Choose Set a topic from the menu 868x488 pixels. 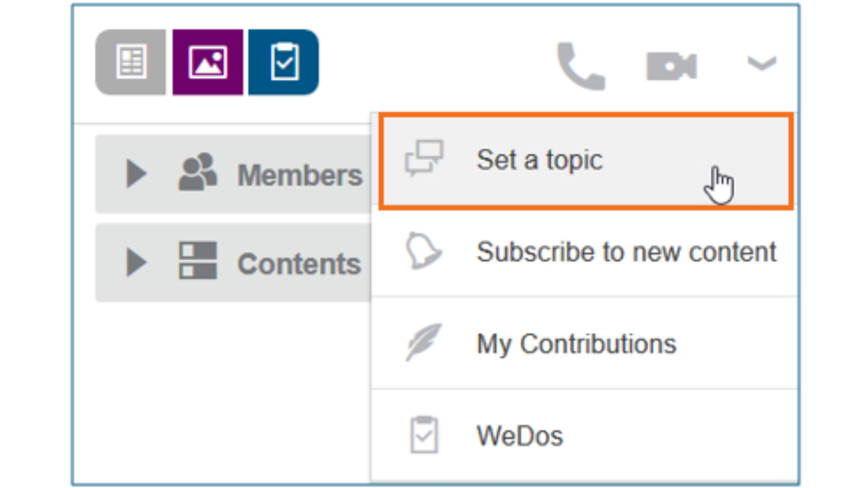539,159
